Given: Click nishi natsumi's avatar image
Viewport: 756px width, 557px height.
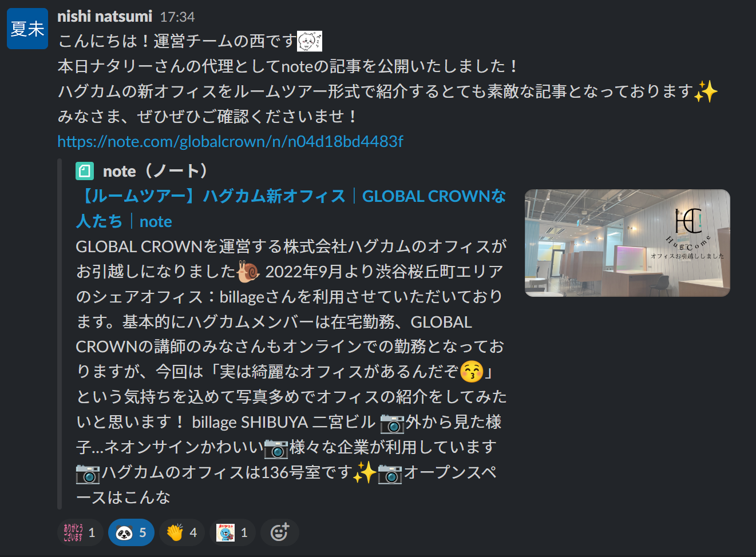Looking at the screenshot, I should (27, 29).
